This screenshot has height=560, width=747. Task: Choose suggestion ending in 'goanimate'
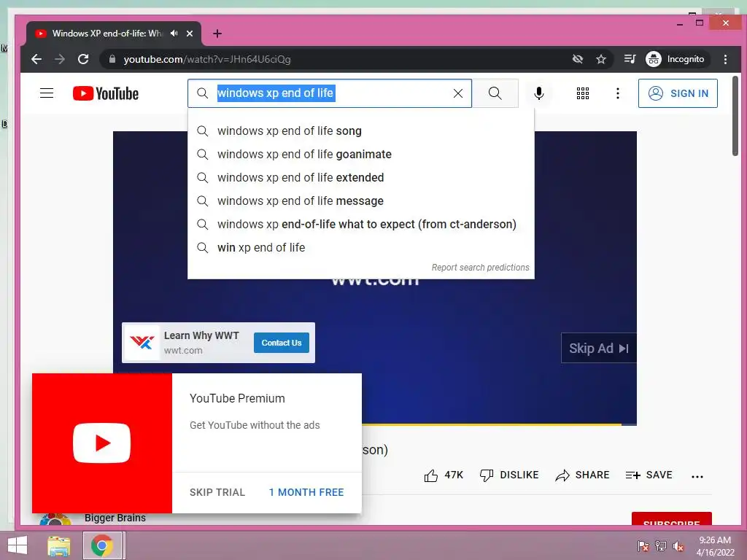360,155
